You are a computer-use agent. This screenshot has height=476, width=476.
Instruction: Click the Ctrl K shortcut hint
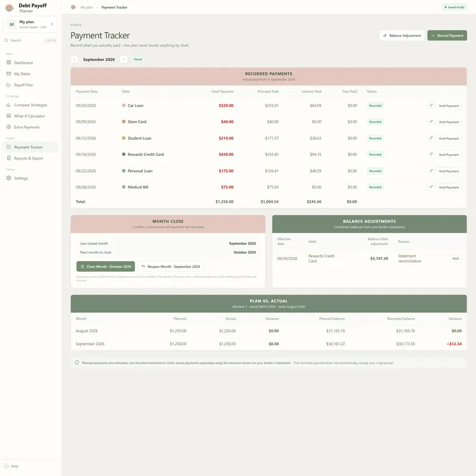pyautogui.click(x=51, y=40)
